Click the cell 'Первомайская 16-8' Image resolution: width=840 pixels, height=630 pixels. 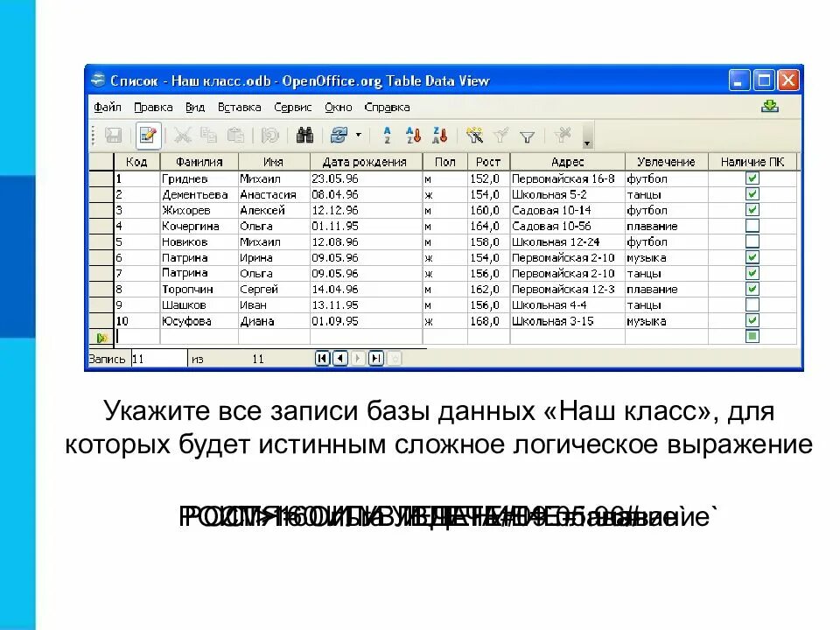(x=567, y=178)
